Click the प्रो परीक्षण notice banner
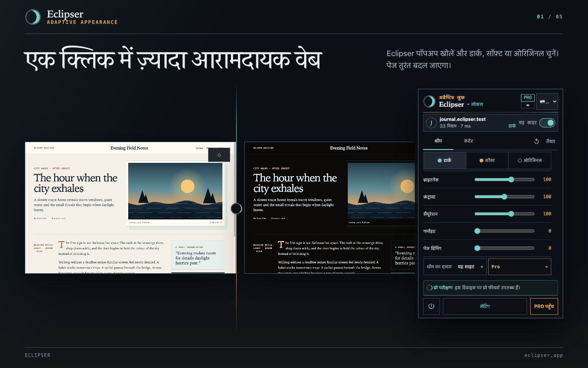The image size is (588, 368). coord(491,288)
